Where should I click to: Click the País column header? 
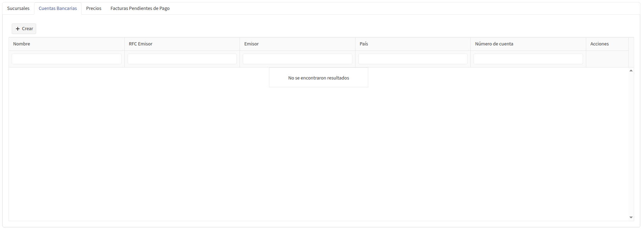click(x=413, y=44)
